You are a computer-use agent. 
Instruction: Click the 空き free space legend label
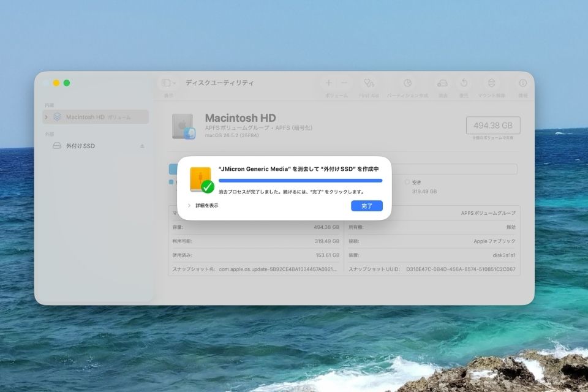(x=417, y=183)
